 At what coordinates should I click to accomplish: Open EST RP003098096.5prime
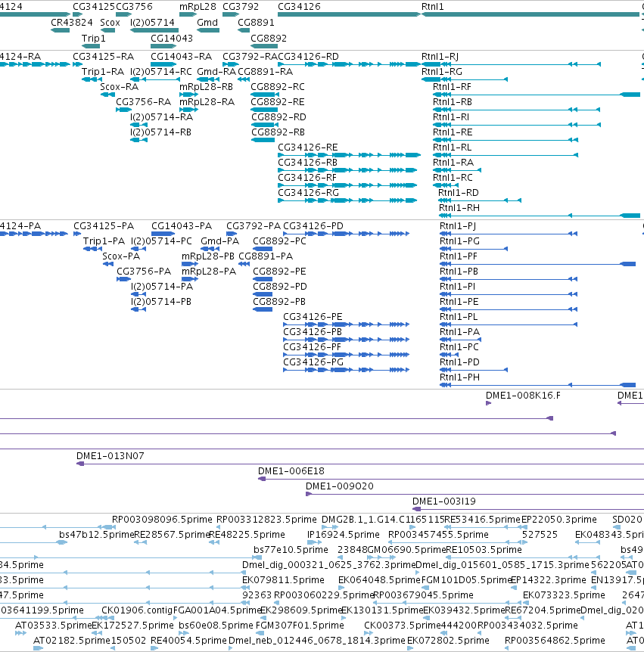click(x=162, y=520)
